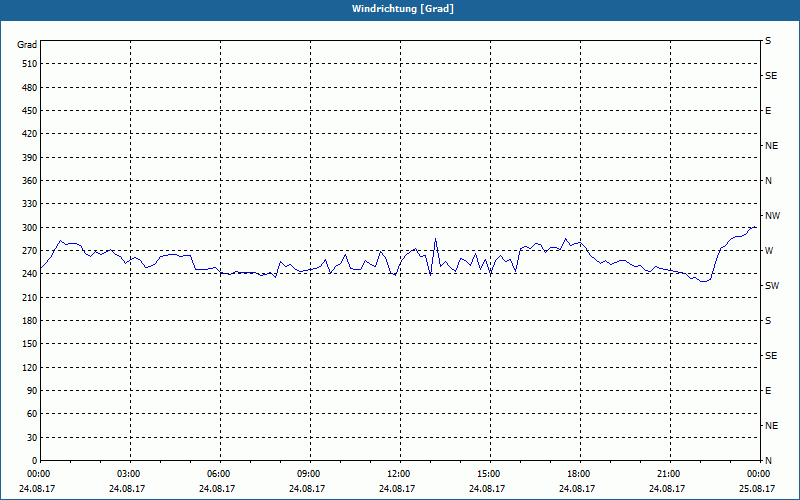Click the 390 value on the degree axis
This screenshot has width=800, height=500.
[29, 158]
